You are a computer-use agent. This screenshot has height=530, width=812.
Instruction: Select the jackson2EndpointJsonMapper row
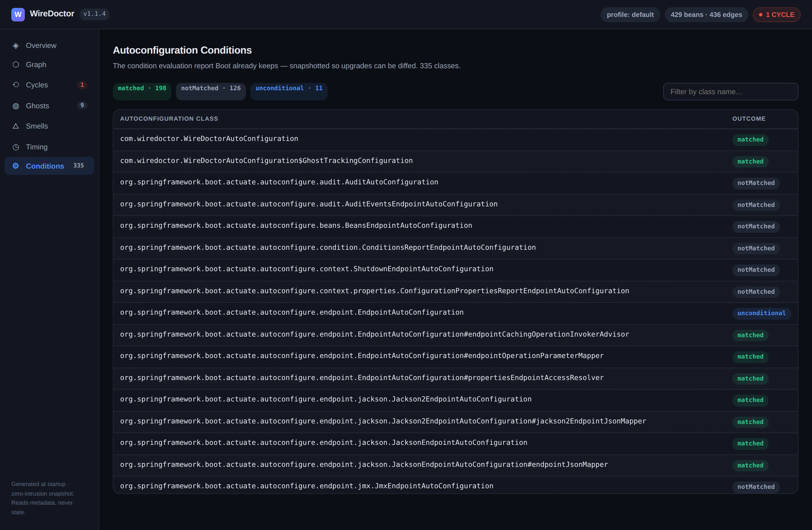click(x=455, y=422)
